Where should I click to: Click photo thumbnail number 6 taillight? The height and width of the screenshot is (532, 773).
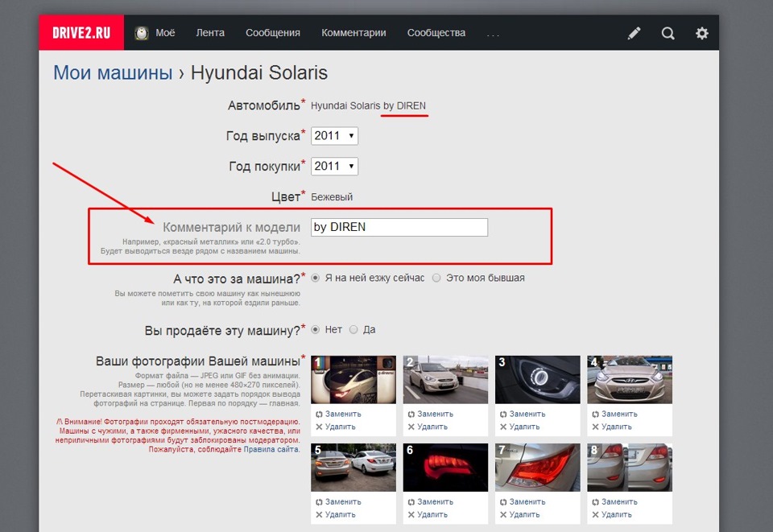click(x=445, y=468)
